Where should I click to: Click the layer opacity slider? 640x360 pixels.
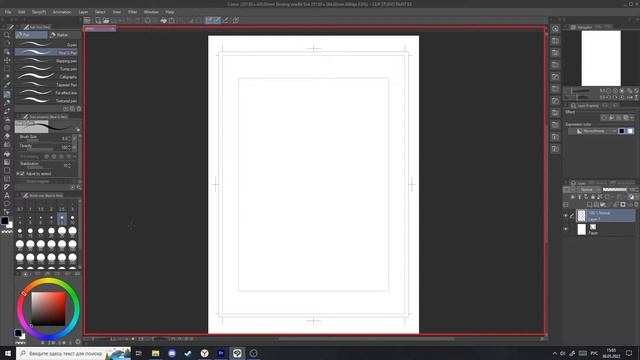tap(614, 190)
